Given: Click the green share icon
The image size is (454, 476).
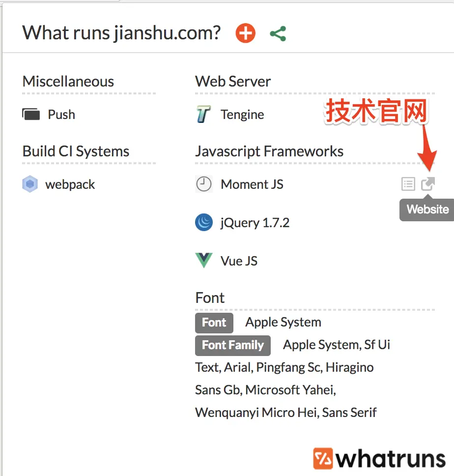Looking at the screenshot, I should click(x=278, y=33).
